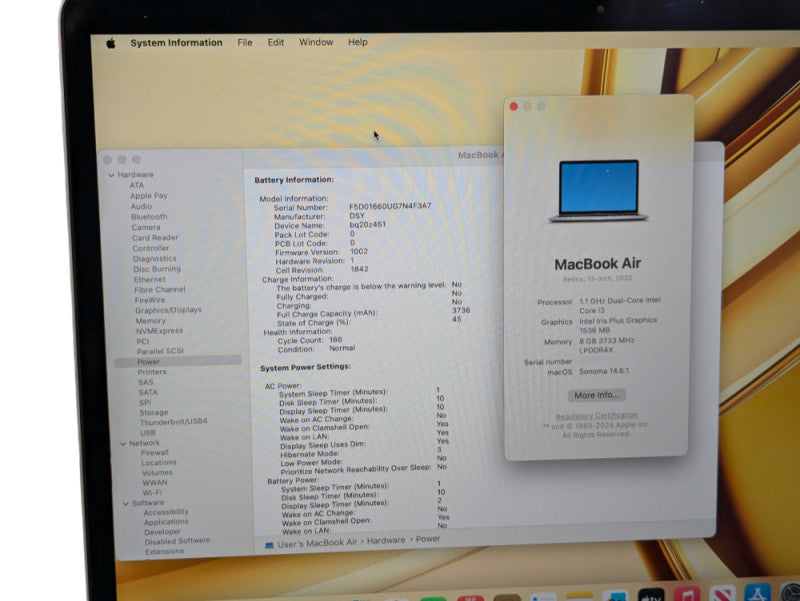Open the System Information menu

click(176, 43)
